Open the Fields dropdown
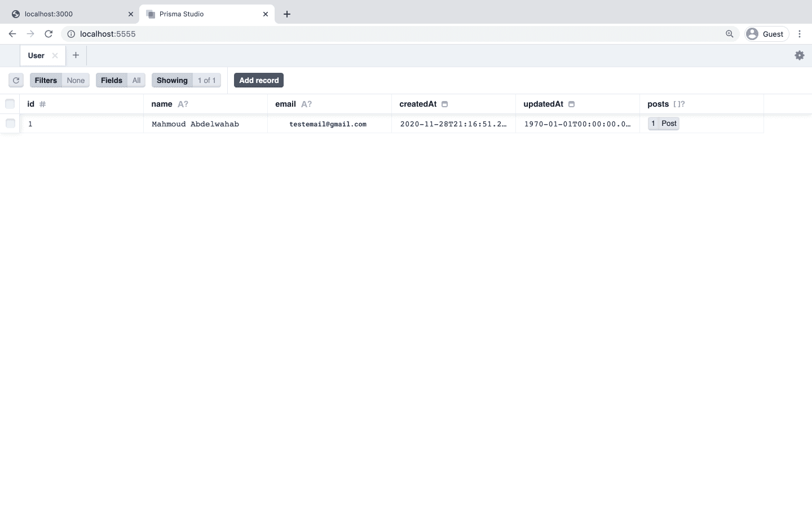 click(111, 80)
